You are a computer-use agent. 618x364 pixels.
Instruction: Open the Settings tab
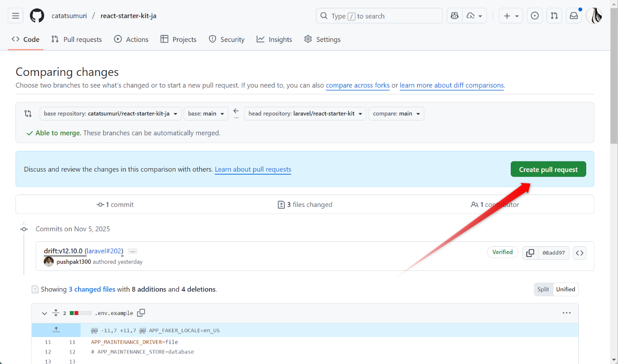point(322,39)
